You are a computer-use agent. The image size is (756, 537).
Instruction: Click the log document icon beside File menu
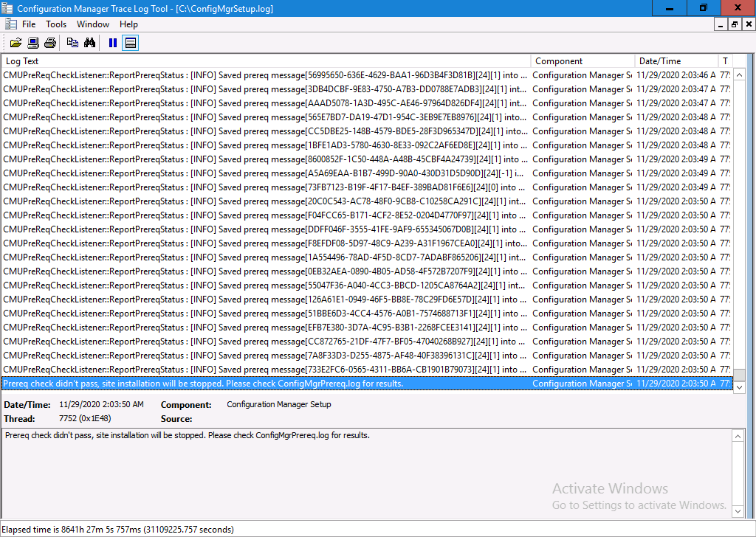click(x=10, y=24)
